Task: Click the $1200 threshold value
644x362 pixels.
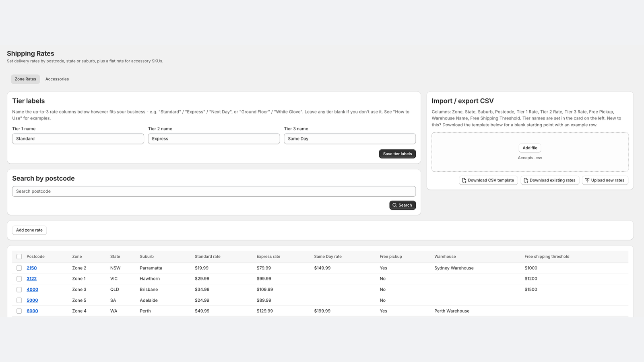Action: coord(531,279)
